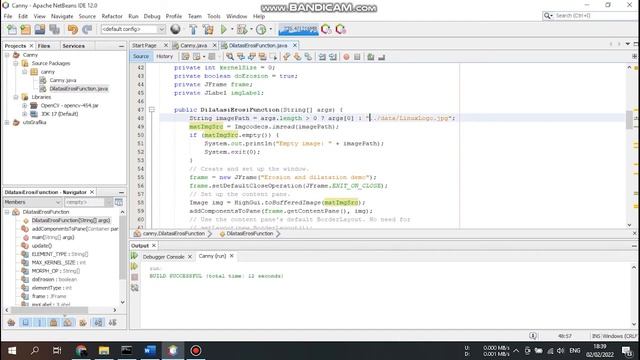Click the New Project toolbar icon

coord(26,29)
